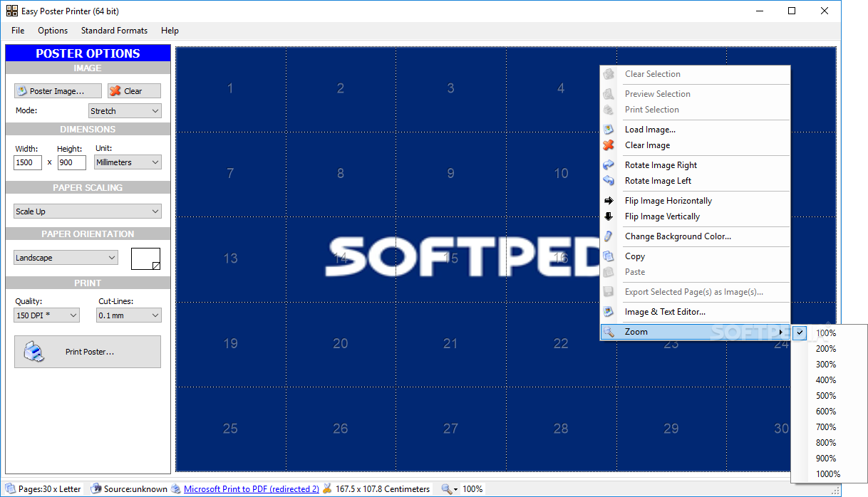Open the Options menu
Image resolution: width=868 pixels, height=497 pixels.
[53, 31]
